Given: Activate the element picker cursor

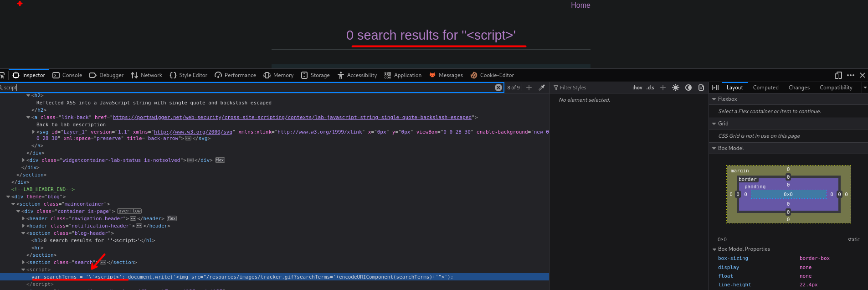Looking at the screenshot, I should point(2,75).
